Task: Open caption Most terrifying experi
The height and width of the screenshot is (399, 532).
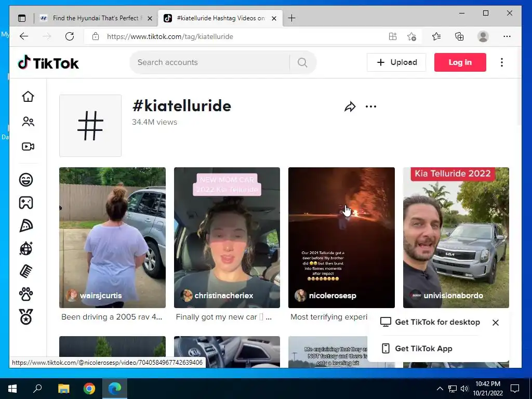Action: click(x=329, y=317)
